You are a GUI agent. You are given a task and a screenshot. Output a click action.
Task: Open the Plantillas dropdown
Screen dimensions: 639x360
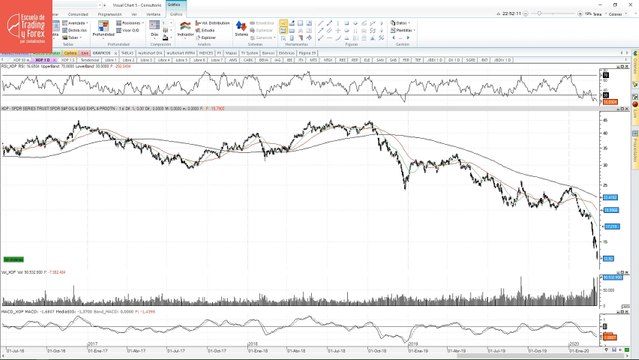click(403, 30)
